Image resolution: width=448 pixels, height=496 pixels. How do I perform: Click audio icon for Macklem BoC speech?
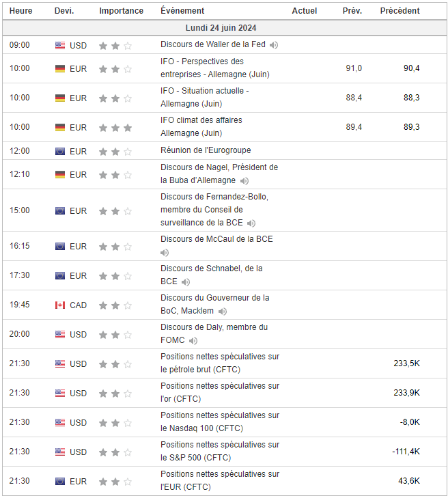point(223,312)
